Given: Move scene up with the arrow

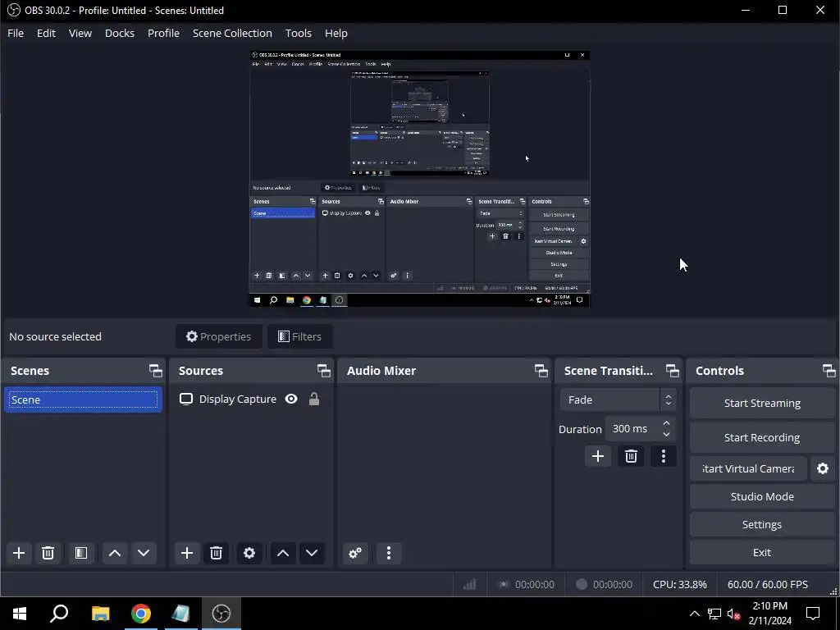Looking at the screenshot, I should [x=115, y=553].
